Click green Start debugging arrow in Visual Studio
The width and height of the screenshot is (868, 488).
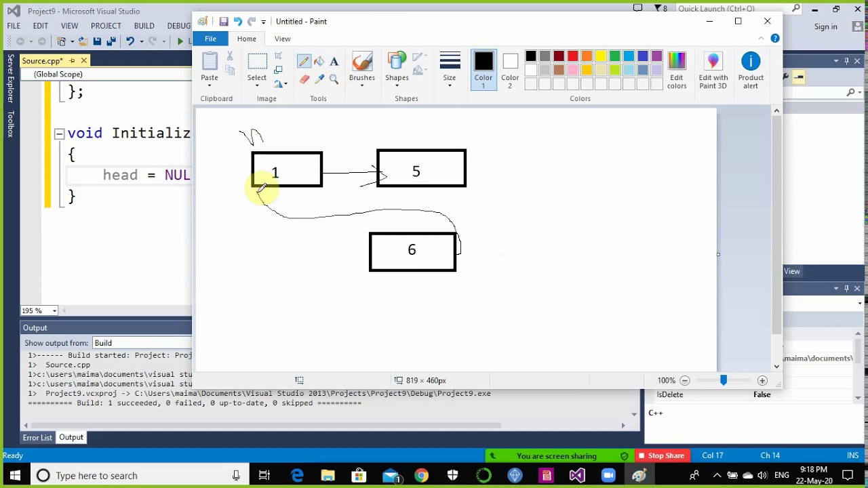[180, 41]
